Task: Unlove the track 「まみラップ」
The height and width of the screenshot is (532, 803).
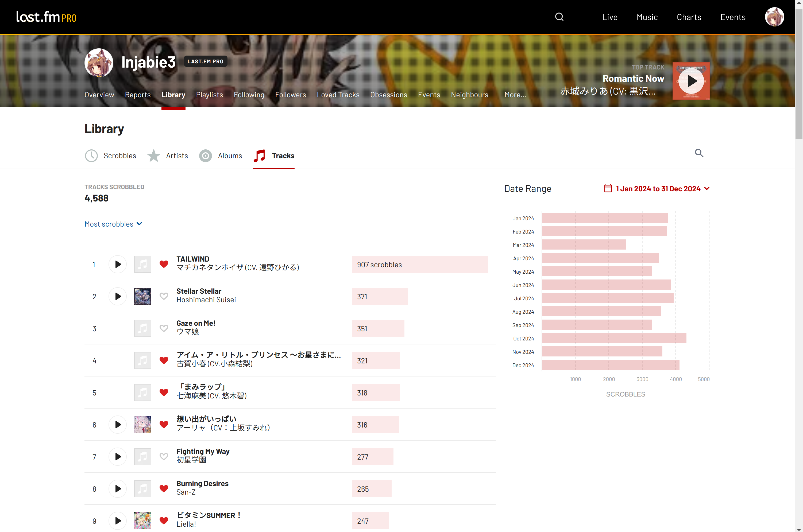Action: point(164,393)
